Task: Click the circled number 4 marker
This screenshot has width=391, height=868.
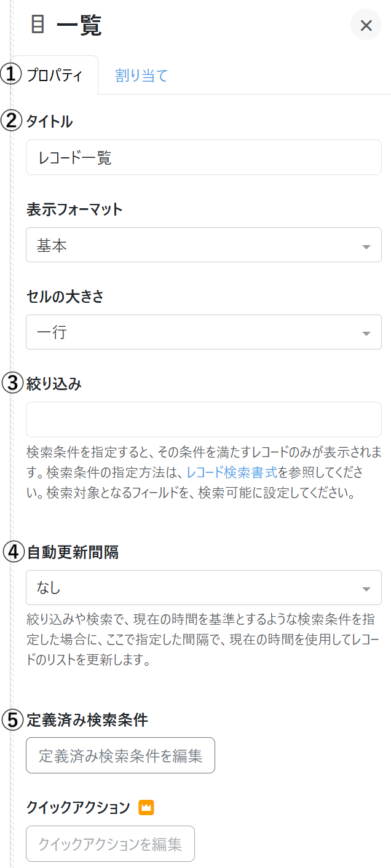Action: pos(12,552)
